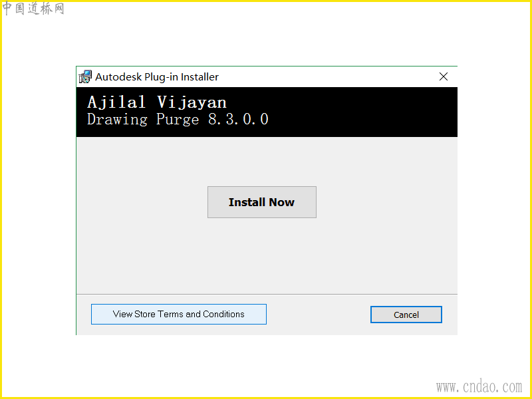Select the Autodesk Plug-in Installer title text
532x399 pixels.
pyautogui.click(x=157, y=77)
